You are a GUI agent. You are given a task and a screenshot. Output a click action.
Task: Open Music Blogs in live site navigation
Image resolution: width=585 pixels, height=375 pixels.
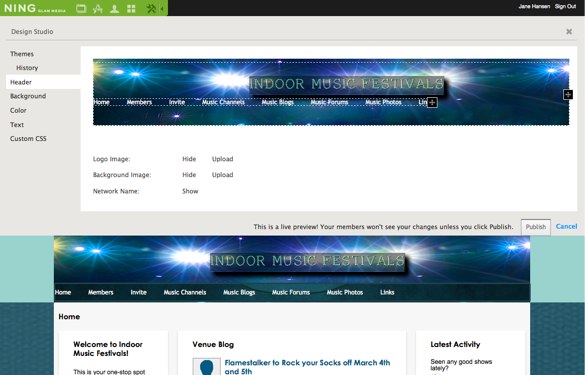(x=239, y=292)
